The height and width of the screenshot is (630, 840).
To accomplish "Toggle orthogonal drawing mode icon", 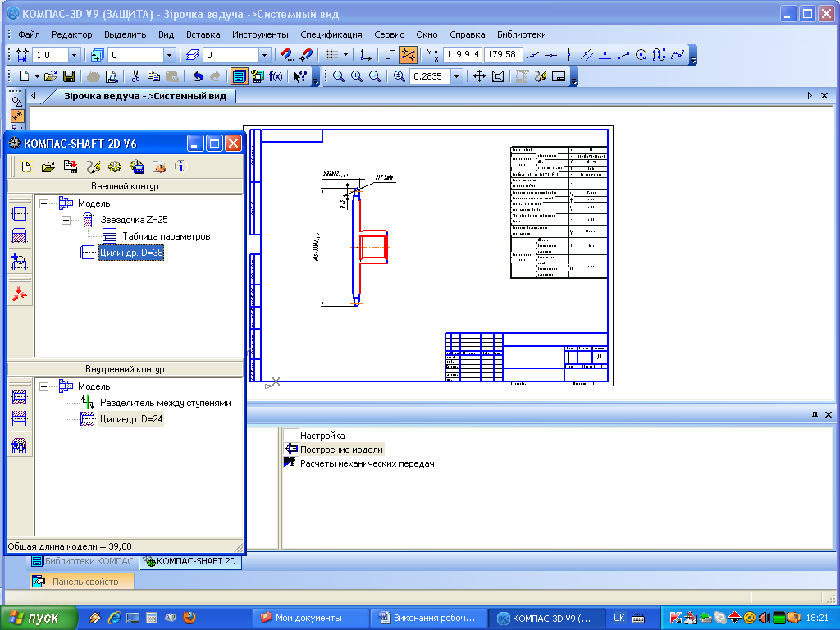I will click(390, 55).
